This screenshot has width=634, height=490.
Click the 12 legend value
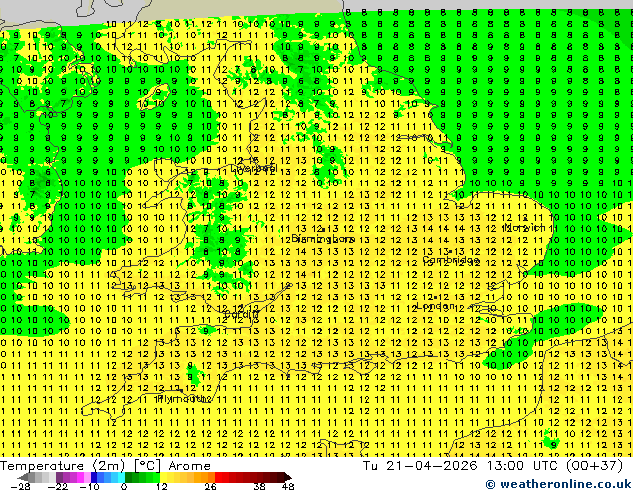pos(161,486)
